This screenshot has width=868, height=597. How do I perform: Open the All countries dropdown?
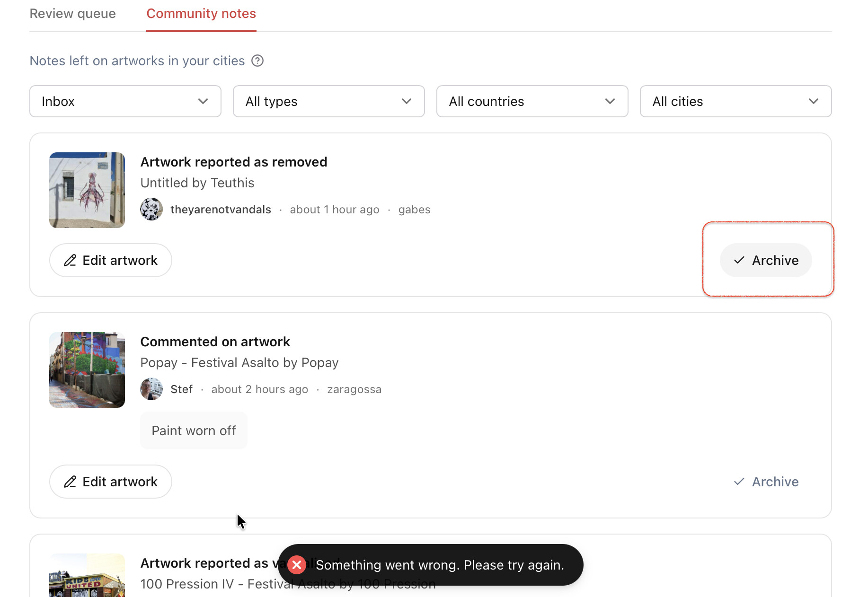pos(532,101)
